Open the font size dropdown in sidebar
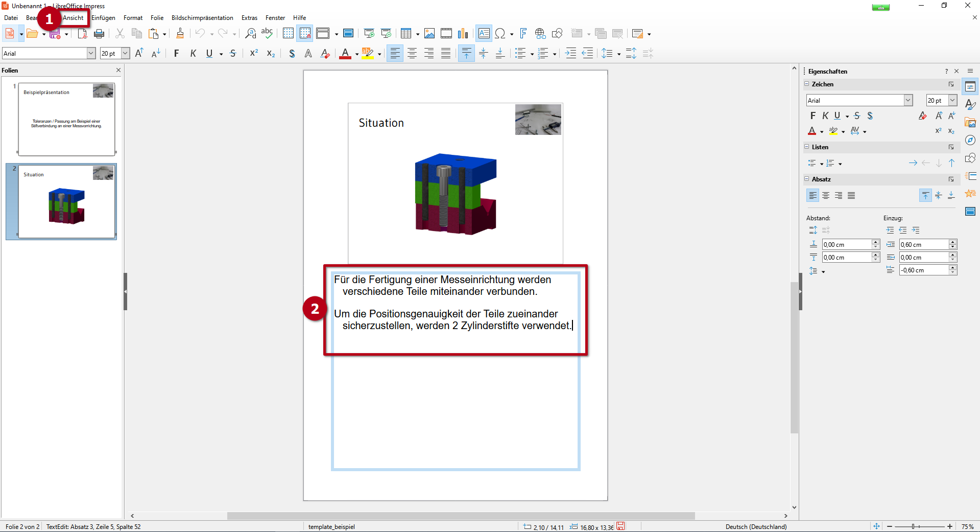980x532 pixels. coord(952,101)
